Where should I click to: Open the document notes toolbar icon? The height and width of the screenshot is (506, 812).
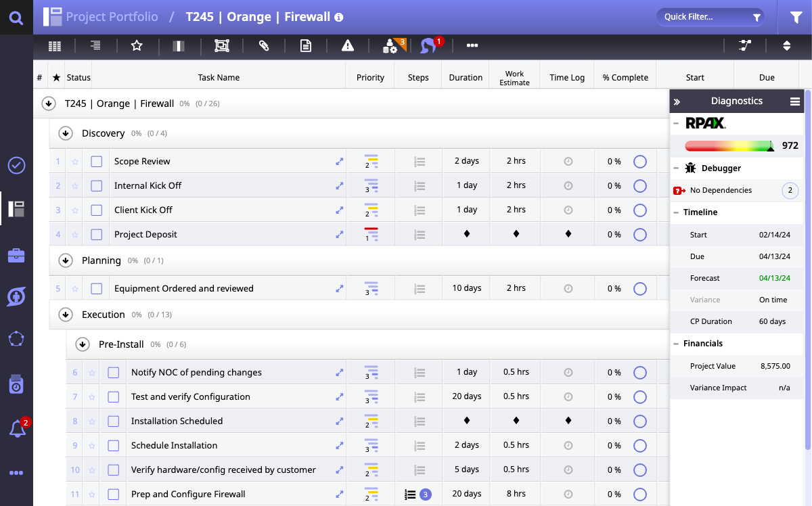(306, 45)
